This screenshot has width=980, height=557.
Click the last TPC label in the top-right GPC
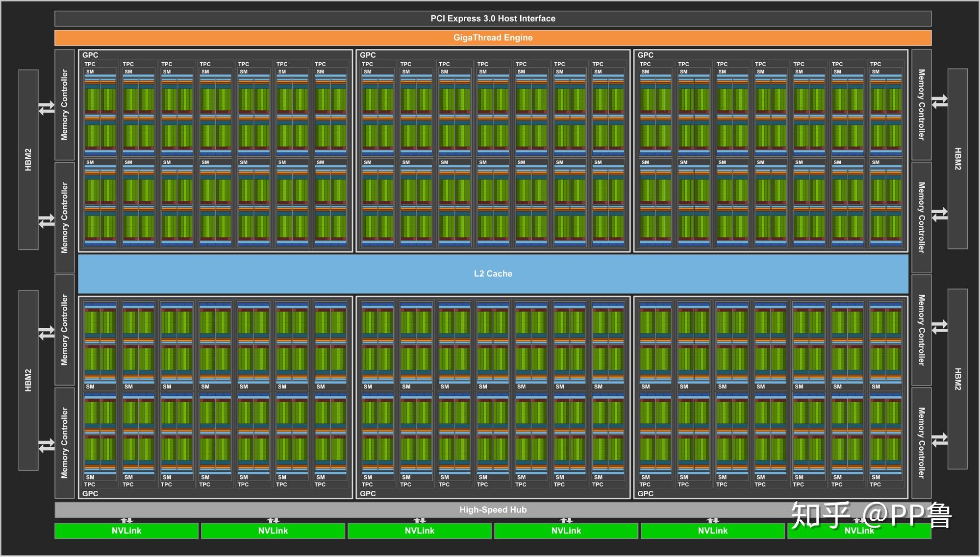coord(876,64)
